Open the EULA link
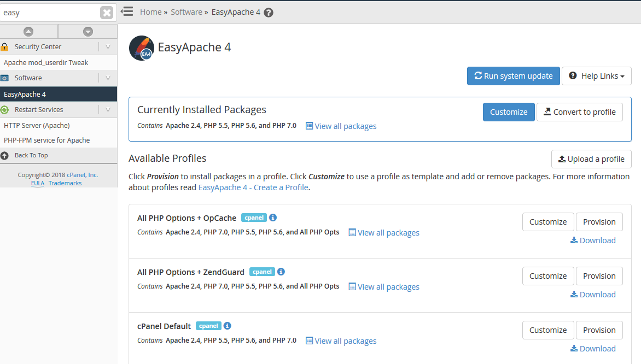The image size is (641, 364). coord(38,183)
